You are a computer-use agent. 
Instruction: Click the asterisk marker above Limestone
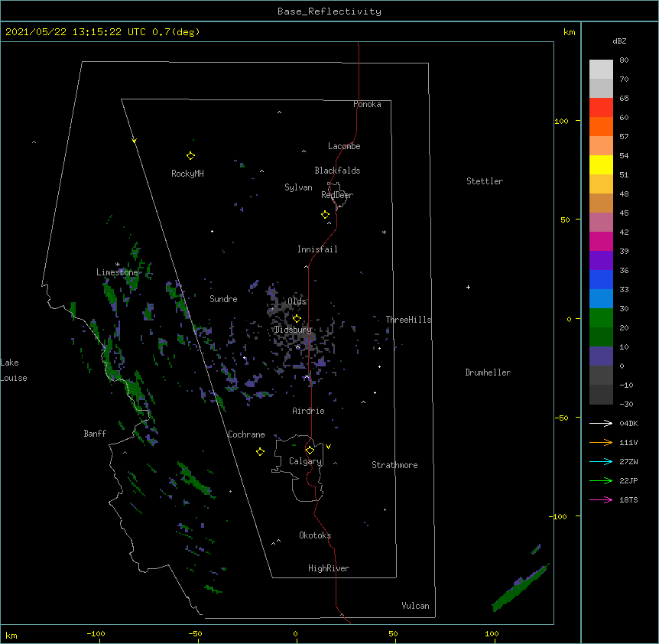tap(117, 265)
